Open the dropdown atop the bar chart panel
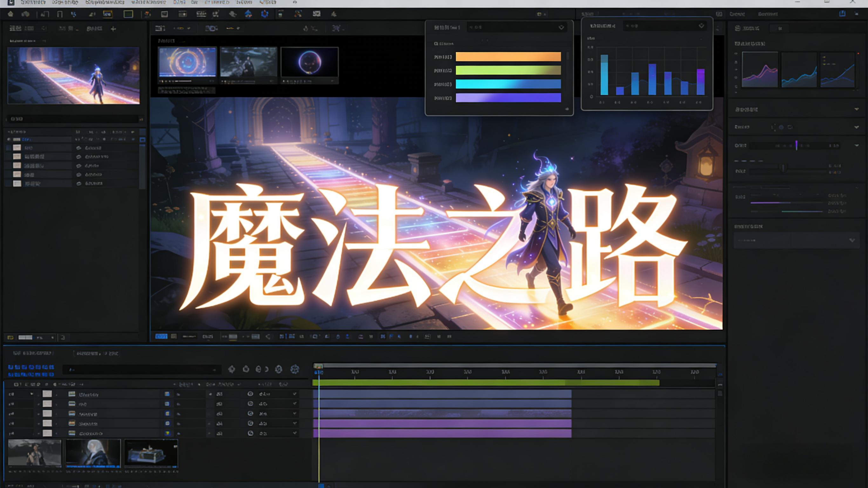Image resolution: width=868 pixels, height=488 pixels. (x=701, y=26)
